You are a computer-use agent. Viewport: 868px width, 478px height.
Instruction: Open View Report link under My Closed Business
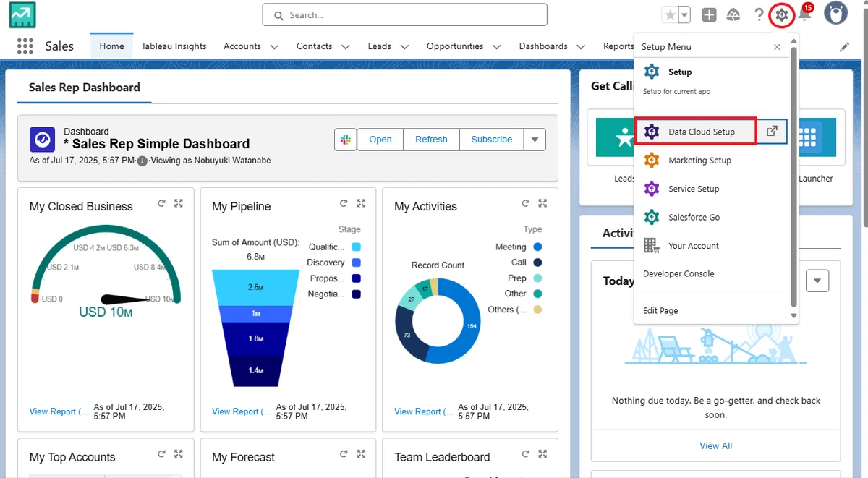(x=59, y=411)
